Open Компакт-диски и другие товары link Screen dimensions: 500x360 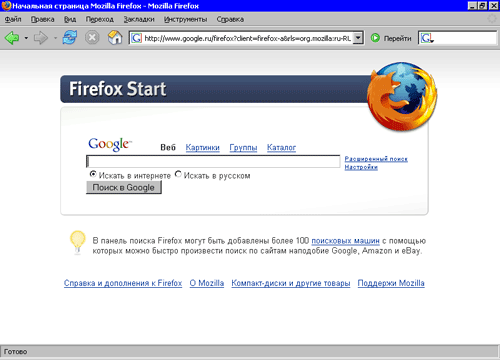click(x=291, y=283)
